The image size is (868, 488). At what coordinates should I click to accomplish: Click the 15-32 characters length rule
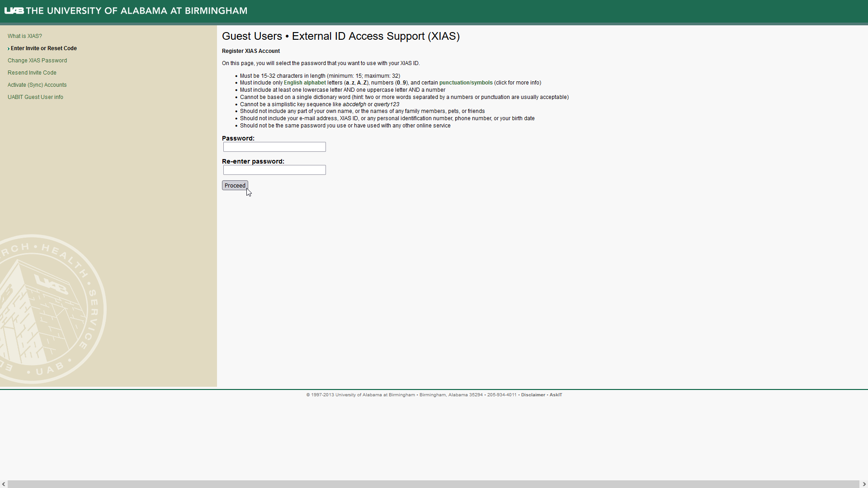[320, 76]
